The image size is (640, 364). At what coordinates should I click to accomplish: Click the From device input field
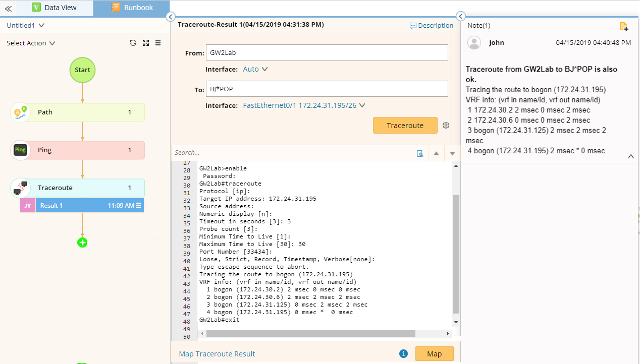(x=327, y=52)
